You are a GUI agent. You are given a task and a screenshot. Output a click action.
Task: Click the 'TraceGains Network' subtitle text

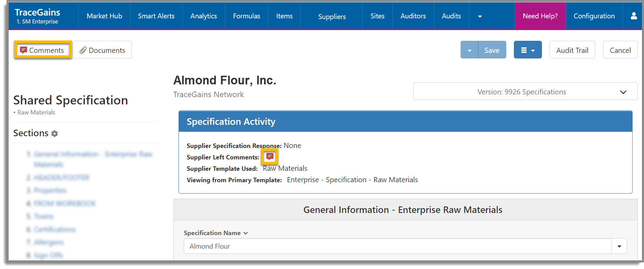(208, 94)
